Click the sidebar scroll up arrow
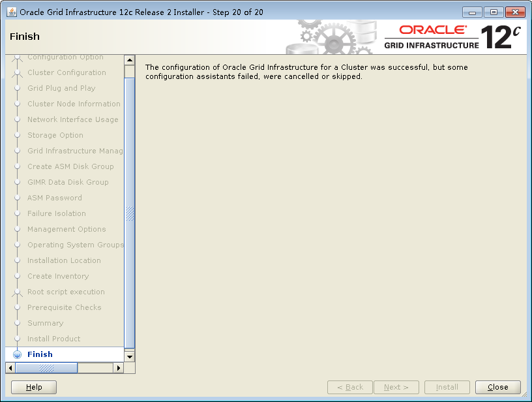532x402 pixels. click(x=130, y=61)
